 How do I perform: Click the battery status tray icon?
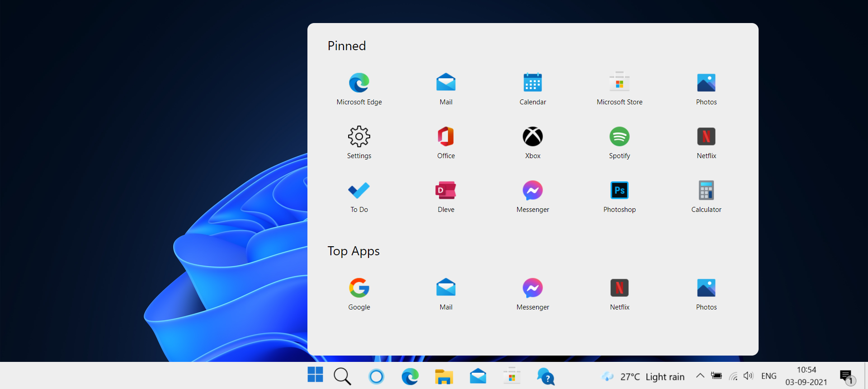(x=717, y=375)
